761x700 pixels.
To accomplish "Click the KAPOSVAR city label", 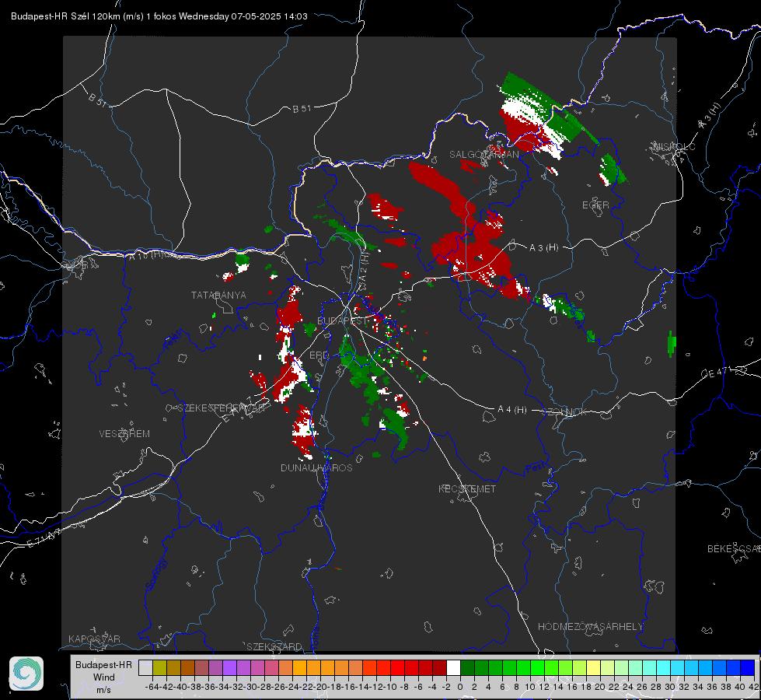I will click(94, 639).
